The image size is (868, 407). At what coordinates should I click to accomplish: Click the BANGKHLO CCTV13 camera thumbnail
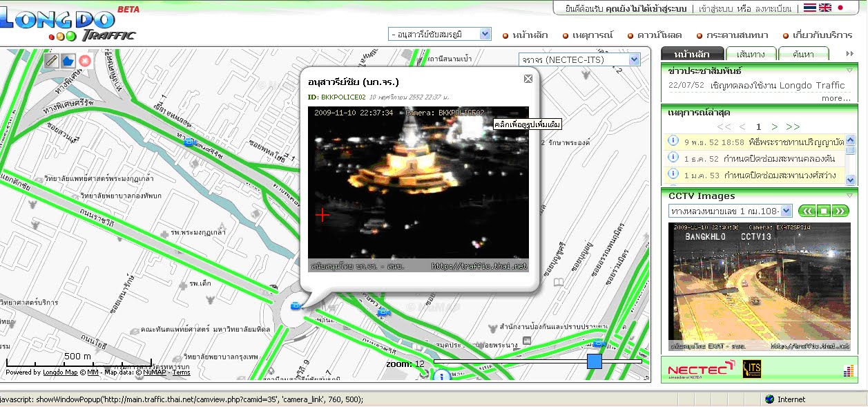(759, 287)
